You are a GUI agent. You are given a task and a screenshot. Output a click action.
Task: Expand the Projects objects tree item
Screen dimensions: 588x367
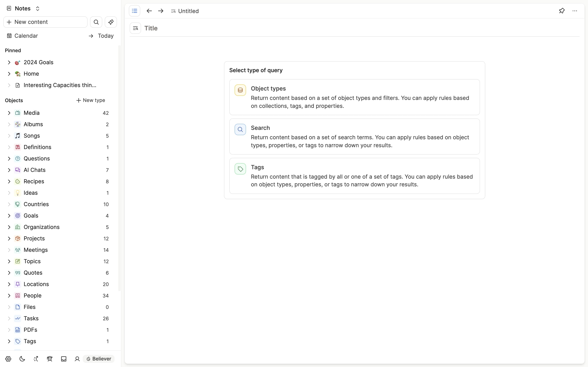9,239
